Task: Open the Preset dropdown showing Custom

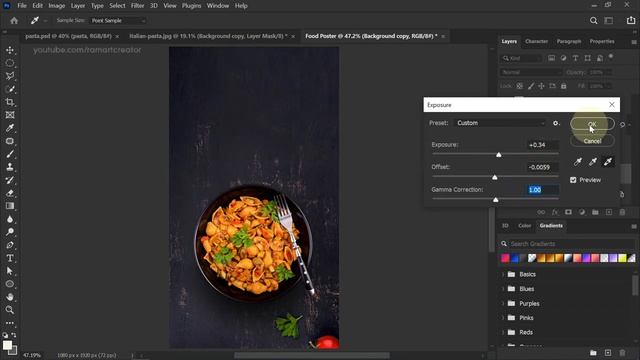Action: tap(500, 123)
